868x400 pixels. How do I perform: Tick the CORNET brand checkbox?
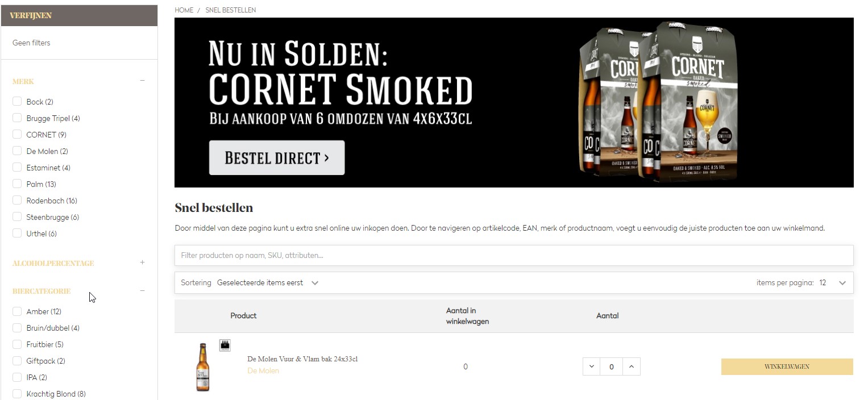coord(17,135)
